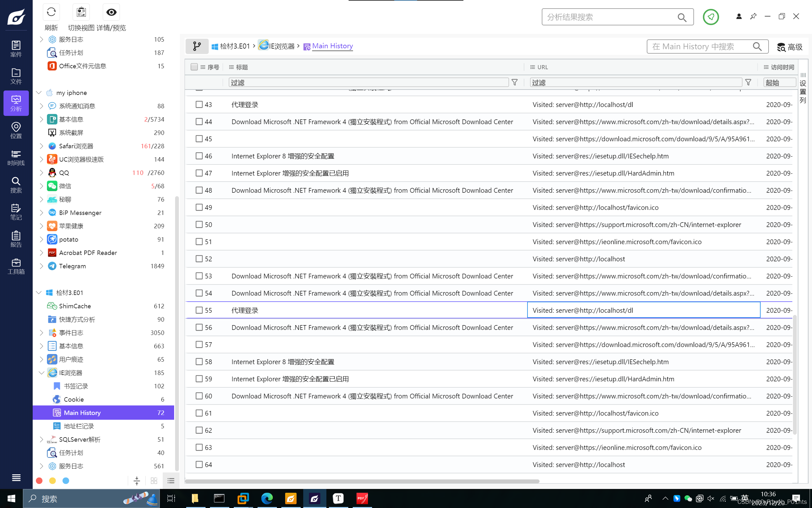Toggle the 详情/预览 eye icon
812x508 pixels.
[111, 12]
